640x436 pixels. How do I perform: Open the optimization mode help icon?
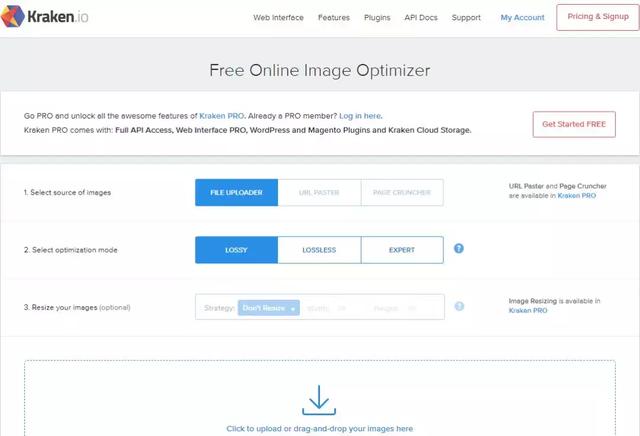click(x=459, y=248)
